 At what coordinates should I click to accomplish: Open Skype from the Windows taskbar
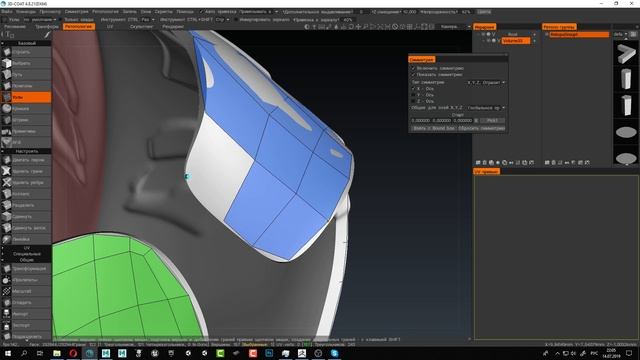point(334,353)
